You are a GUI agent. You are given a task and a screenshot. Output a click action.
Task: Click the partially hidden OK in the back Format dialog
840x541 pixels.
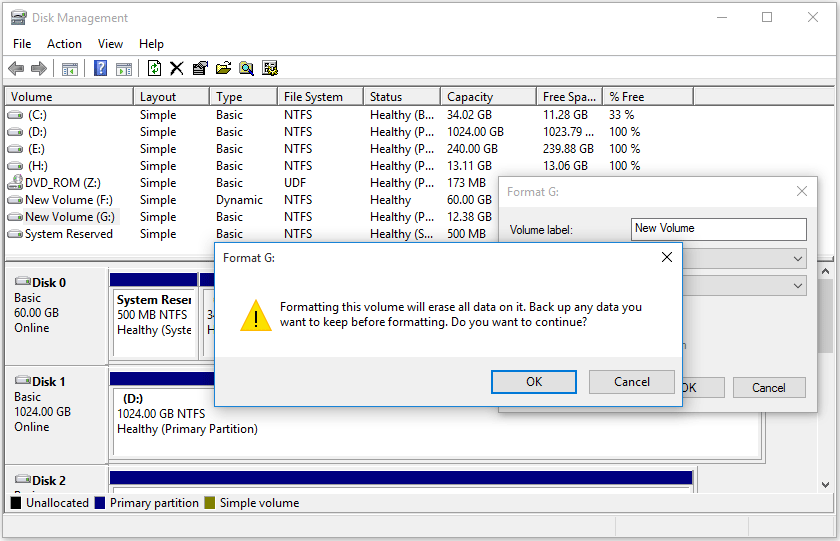click(x=703, y=388)
